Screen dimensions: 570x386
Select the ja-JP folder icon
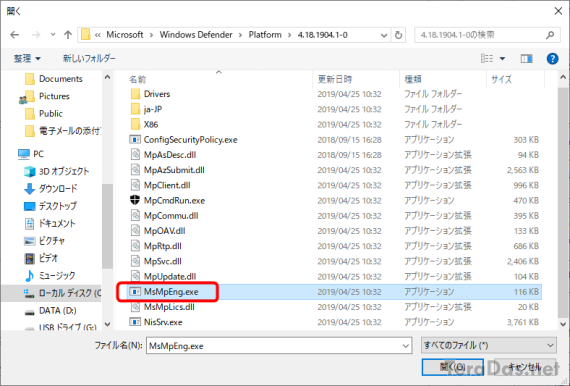point(135,109)
